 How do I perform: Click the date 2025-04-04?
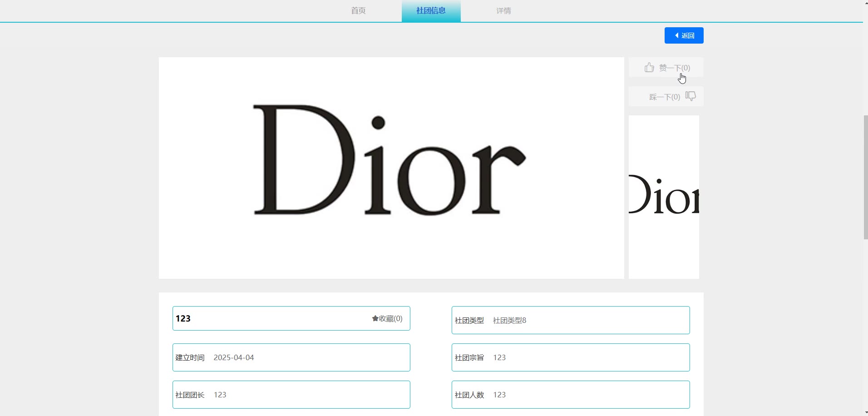[x=234, y=357]
